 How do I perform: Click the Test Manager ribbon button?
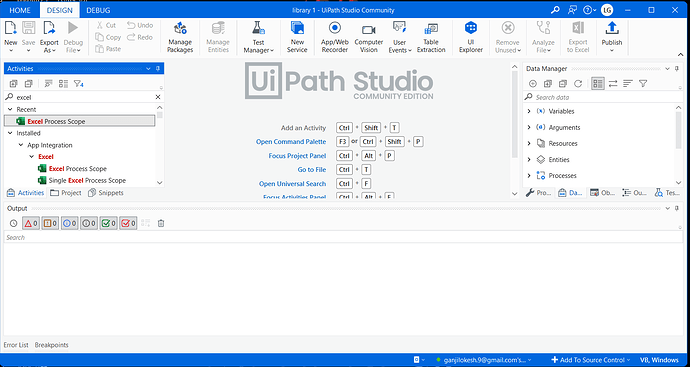[x=258, y=37]
